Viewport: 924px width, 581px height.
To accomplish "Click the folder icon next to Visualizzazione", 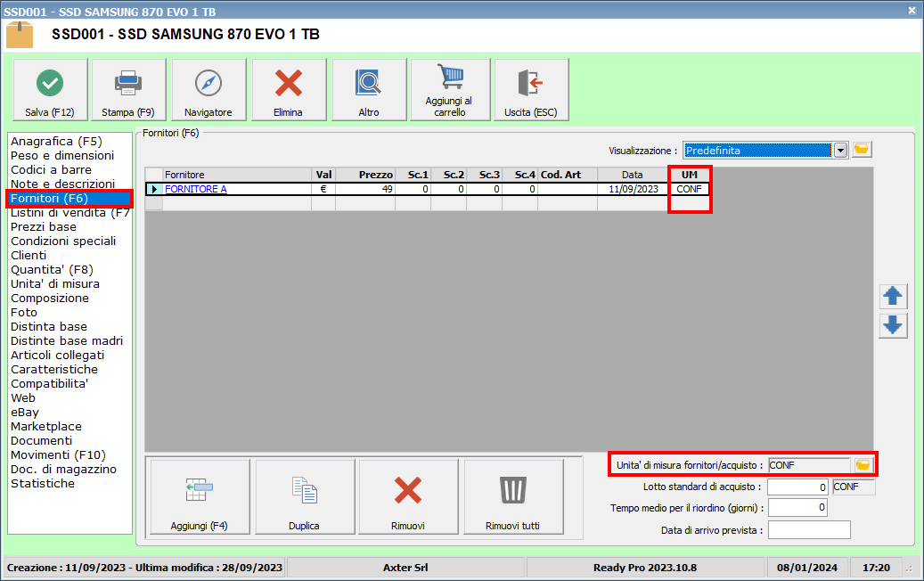I will click(x=861, y=150).
